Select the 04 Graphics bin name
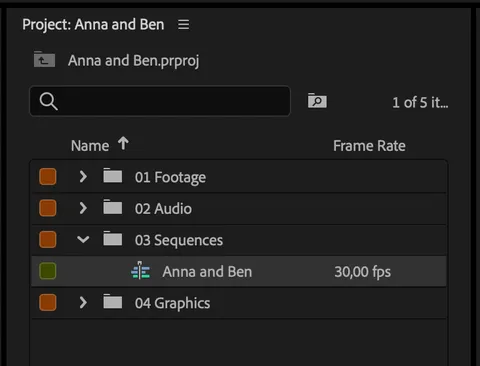This screenshot has width=480, height=366. tap(173, 303)
